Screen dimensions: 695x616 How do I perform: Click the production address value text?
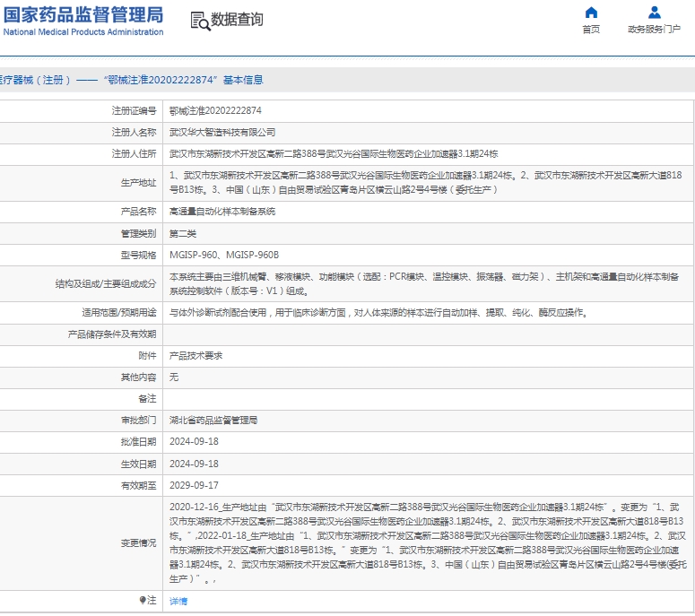(425, 183)
